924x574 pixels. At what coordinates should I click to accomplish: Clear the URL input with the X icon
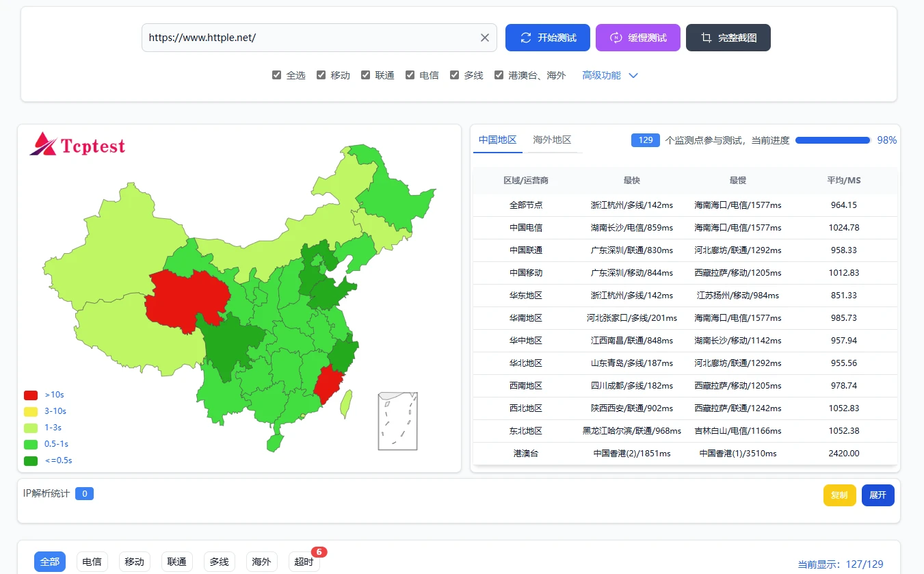pos(485,38)
